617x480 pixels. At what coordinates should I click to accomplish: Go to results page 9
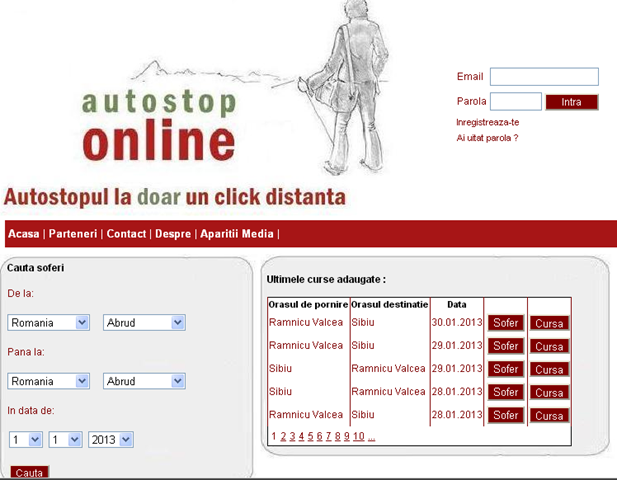click(x=346, y=436)
